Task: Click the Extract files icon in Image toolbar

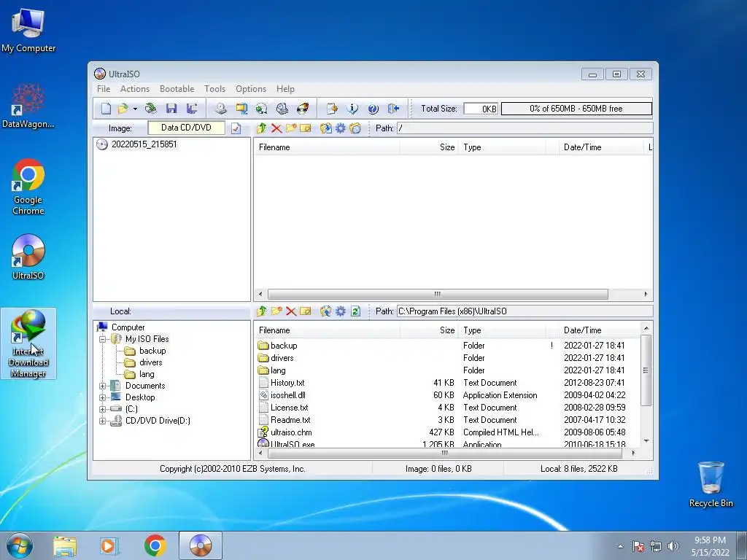Action: tap(326, 128)
